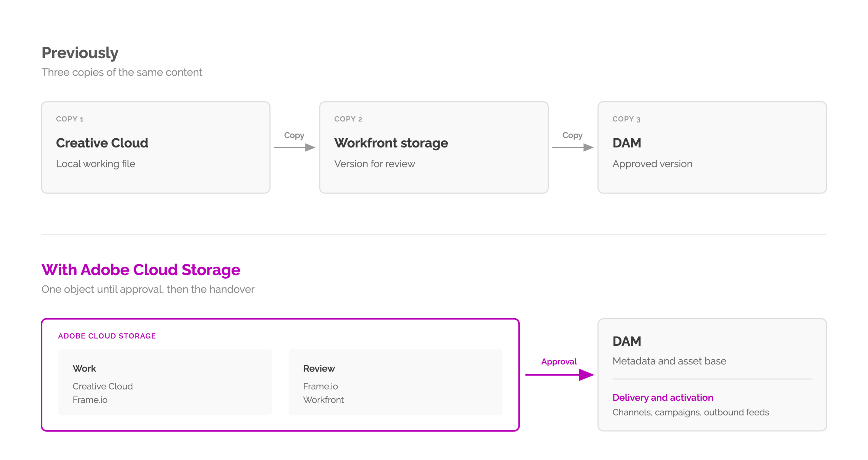868x460 pixels.
Task: Click the "Copy" label after Creative Cloud card
Action: coord(294,135)
